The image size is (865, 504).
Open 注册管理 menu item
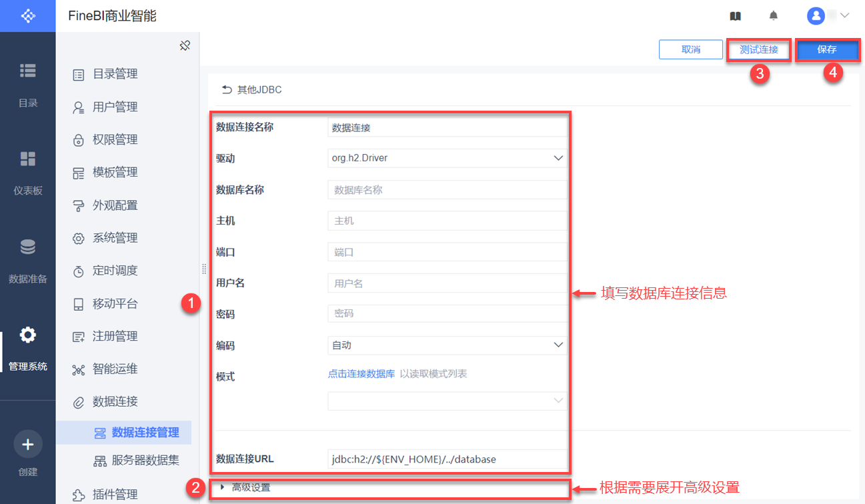(x=115, y=336)
